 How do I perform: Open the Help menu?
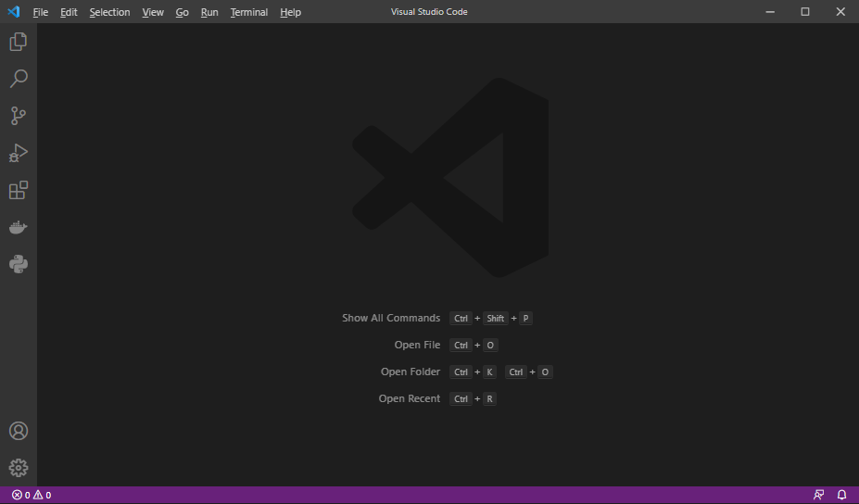tap(290, 12)
